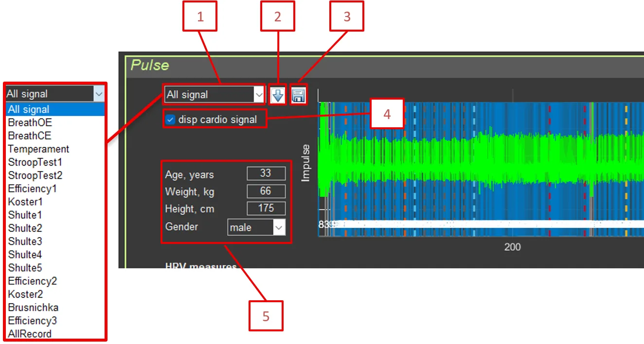Select Brusnichka list entry

tap(33, 308)
